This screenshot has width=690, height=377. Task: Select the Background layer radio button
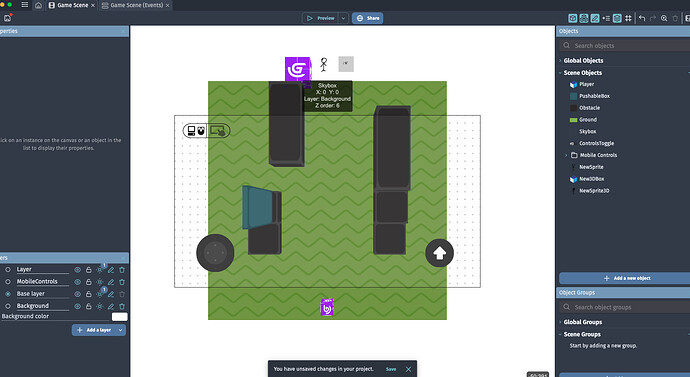tap(8, 306)
